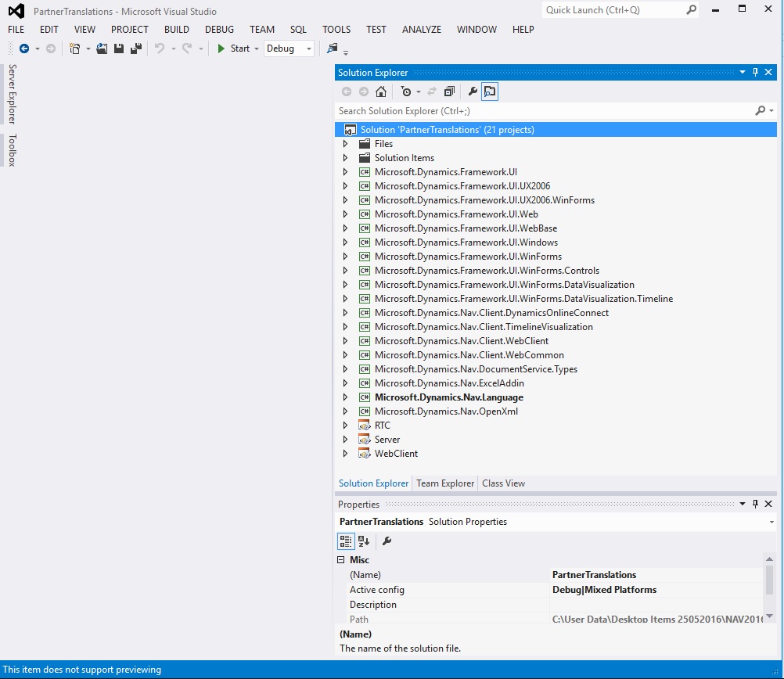Screen dimensions: 784x679
Task: Open Properties wrench icon in Solution Explorer toolbar
Action: tap(473, 92)
